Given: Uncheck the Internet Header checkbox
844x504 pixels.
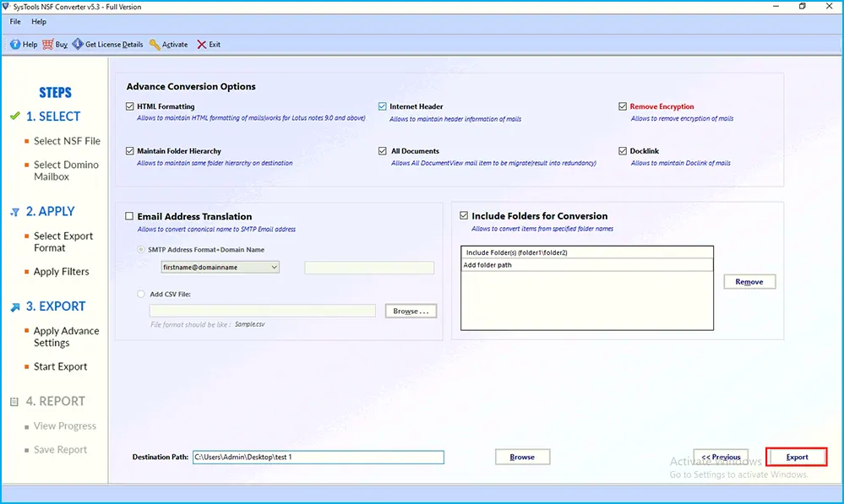Looking at the screenshot, I should (x=382, y=106).
